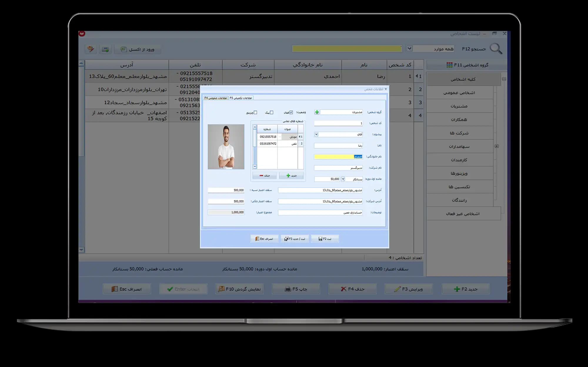Viewport: 588px width, 367px height.
Task: Click the Esc انصراف button in main window
Action: (x=126, y=289)
